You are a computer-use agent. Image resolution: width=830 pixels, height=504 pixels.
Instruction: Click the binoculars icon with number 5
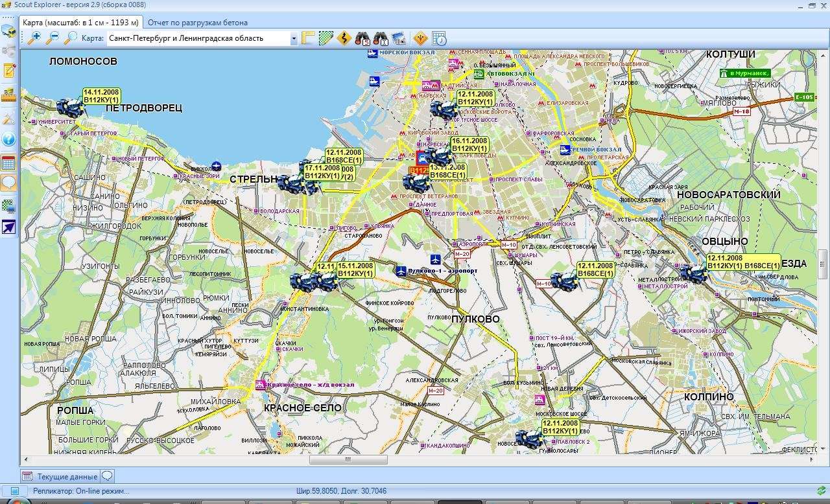point(362,38)
